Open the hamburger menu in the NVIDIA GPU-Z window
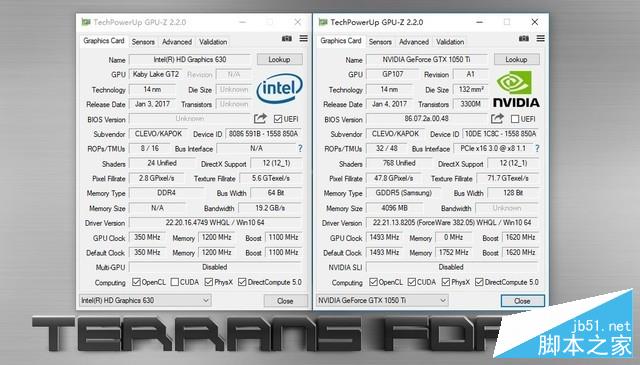Screen dimensions: 640x365 tap(540, 38)
